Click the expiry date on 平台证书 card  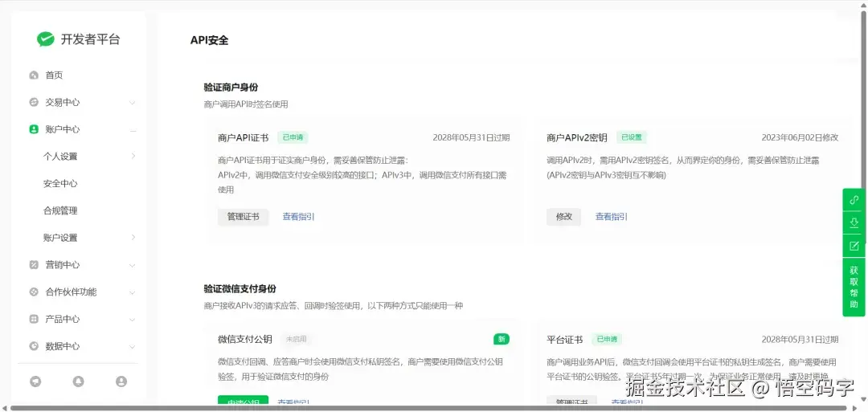(800, 340)
